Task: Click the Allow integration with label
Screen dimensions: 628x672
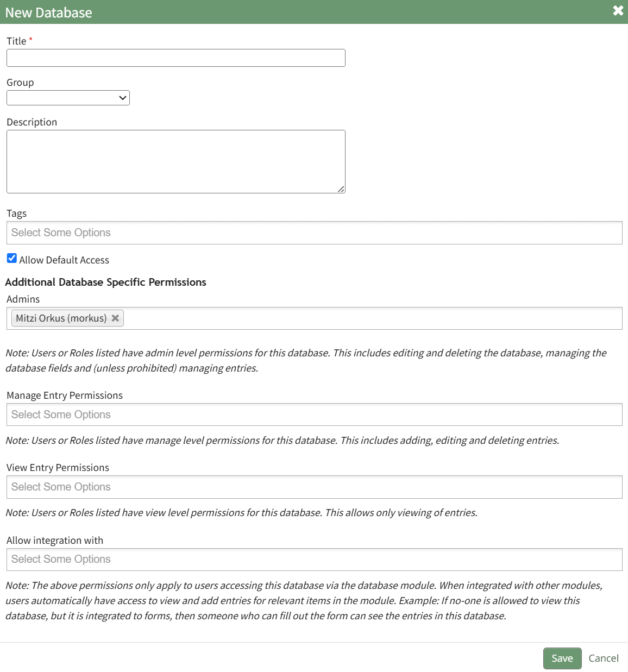Action: pos(55,541)
